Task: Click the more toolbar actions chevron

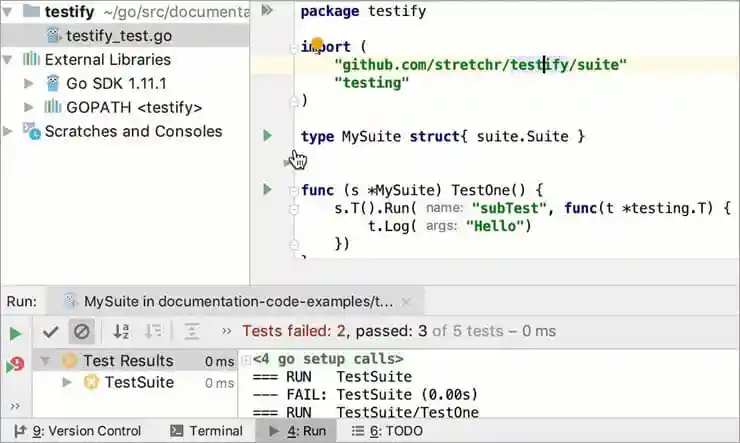Action: 226,332
